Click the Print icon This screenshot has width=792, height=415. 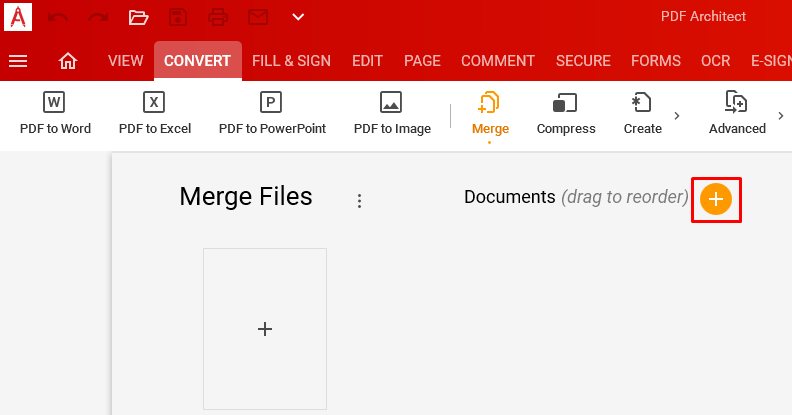point(218,17)
